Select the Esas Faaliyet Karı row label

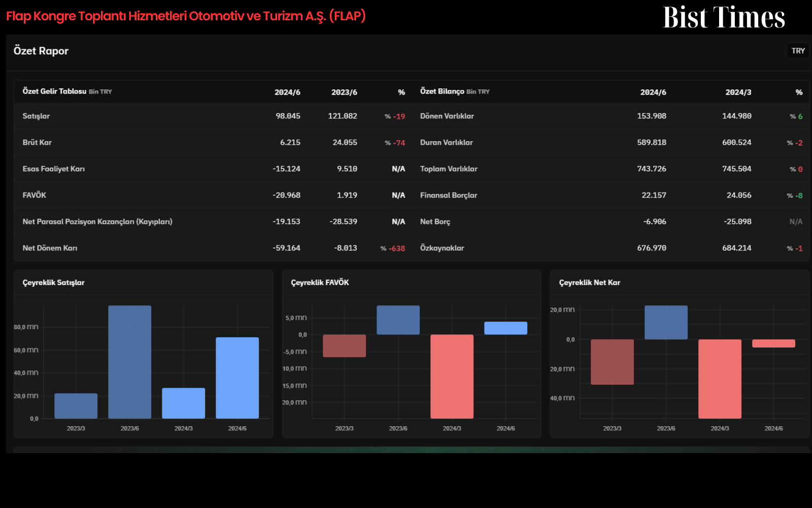(54, 169)
